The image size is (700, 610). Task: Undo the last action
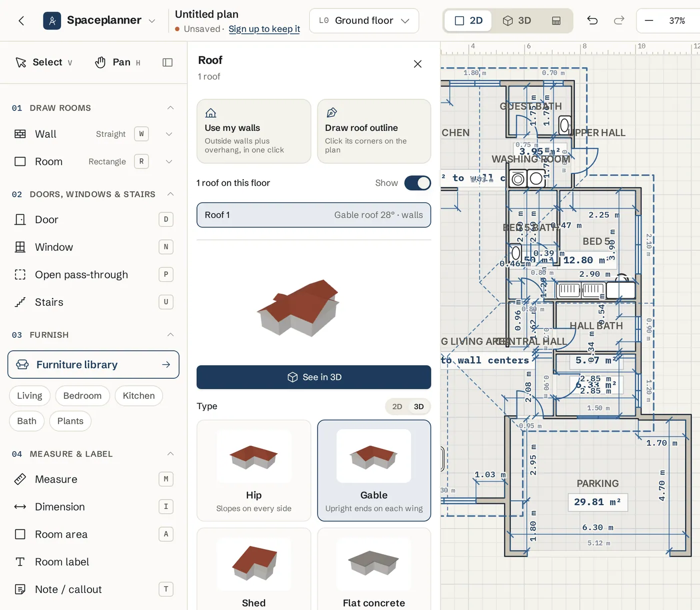(x=592, y=20)
